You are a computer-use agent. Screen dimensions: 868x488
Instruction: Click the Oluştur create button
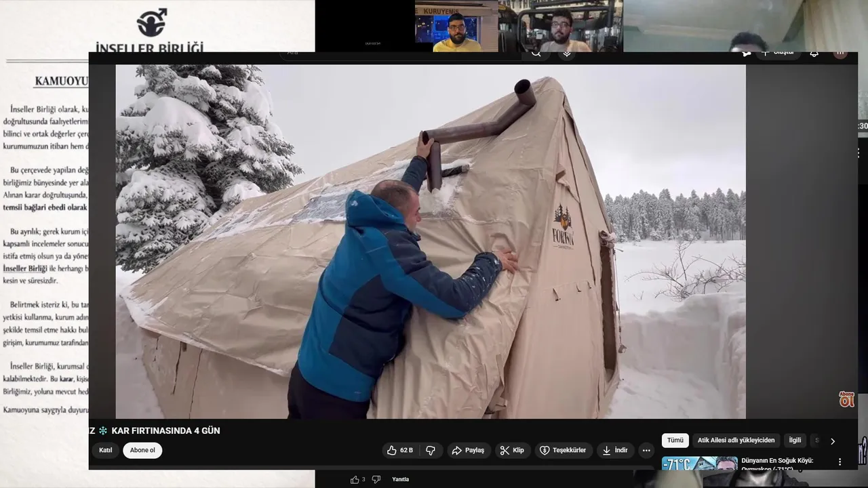(x=779, y=52)
